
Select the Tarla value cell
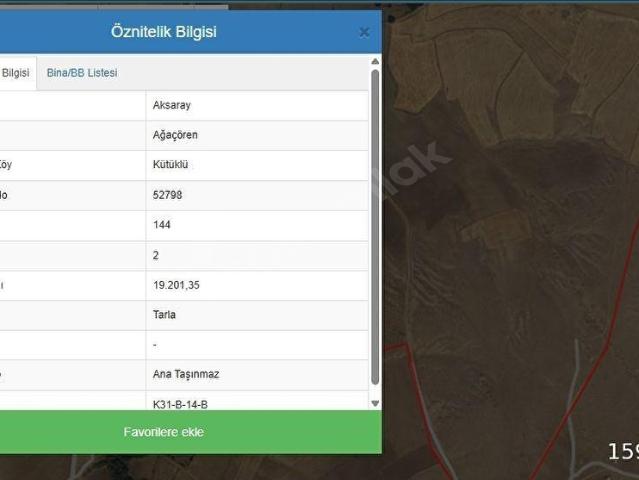point(257,315)
